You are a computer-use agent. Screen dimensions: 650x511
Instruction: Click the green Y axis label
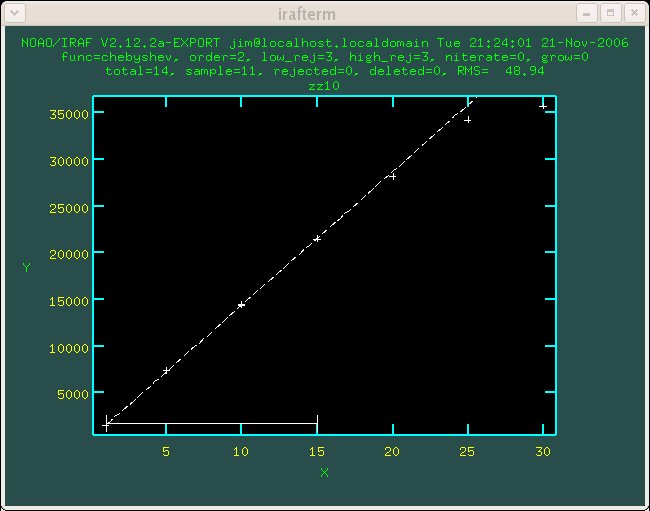(27, 267)
